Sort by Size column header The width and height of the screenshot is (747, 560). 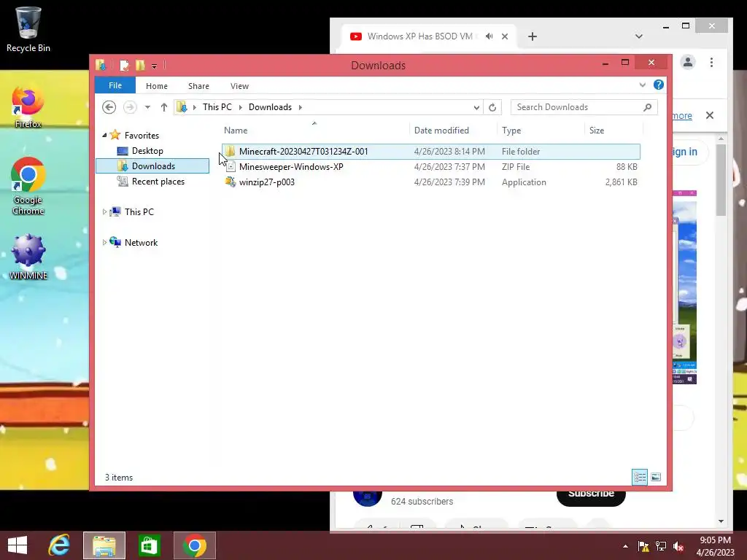point(614,131)
